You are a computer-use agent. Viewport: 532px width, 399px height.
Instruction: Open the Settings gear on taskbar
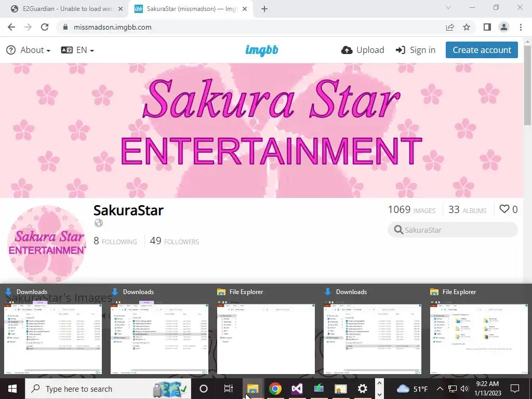362,389
